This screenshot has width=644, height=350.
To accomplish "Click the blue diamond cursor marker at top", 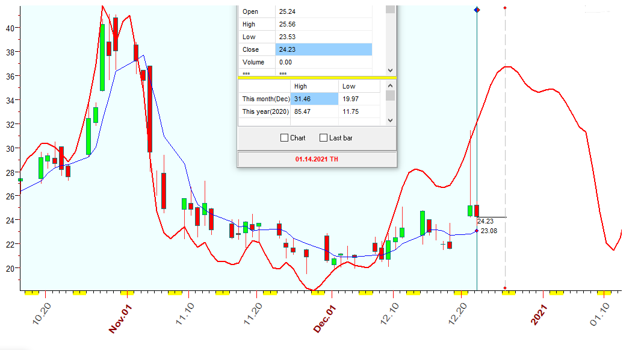I will pos(477,10).
